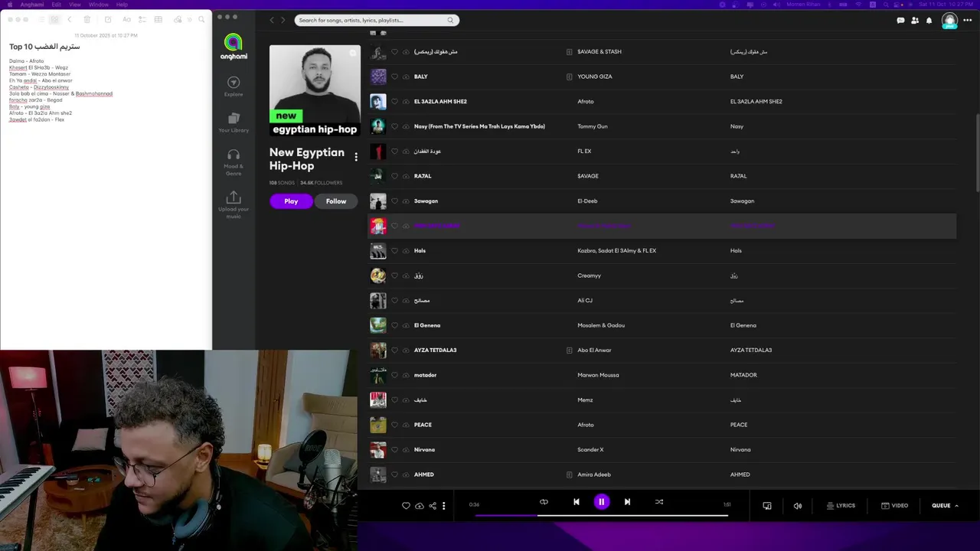Download the Hals track
This screenshot has width=980, height=551.
point(406,250)
